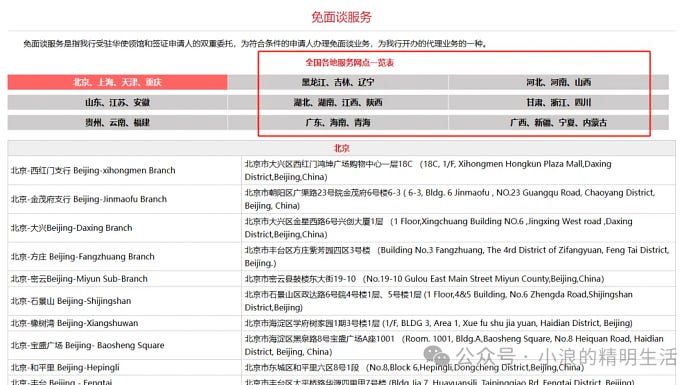Select the Beijing-xihongmen Branch cell

[125, 170]
